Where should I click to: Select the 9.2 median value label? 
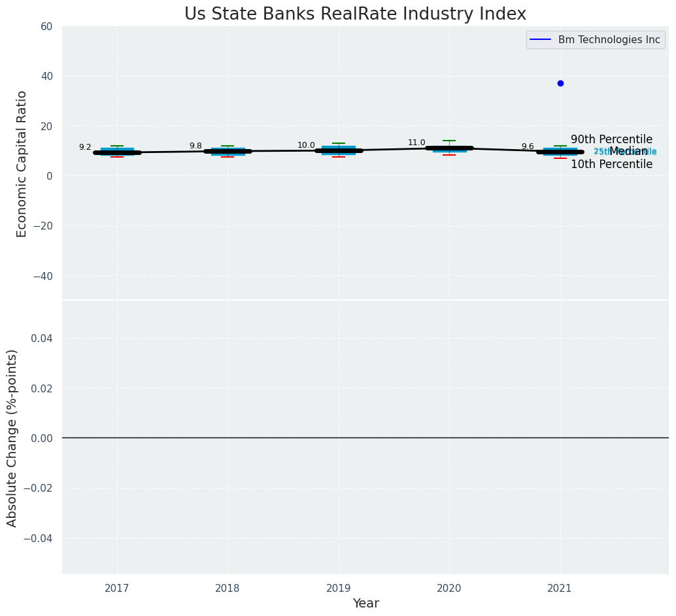pyautogui.click(x=85, y=147)
